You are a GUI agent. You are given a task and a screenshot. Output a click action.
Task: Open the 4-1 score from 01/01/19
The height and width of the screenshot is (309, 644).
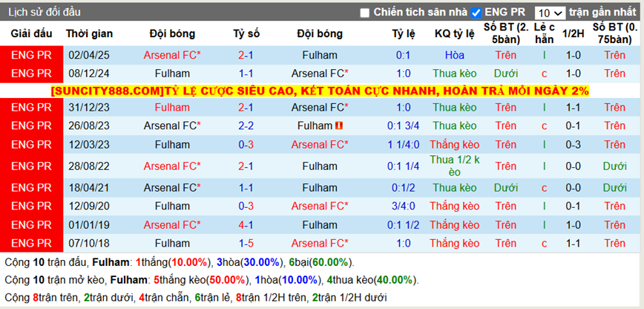(x=246, y=224)
